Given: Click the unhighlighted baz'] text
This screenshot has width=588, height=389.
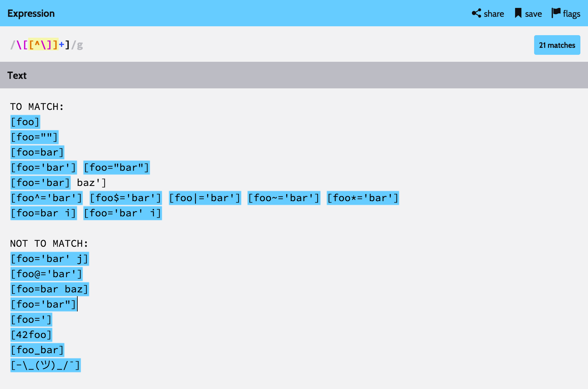Looking at the screenshot, I should point(91,183).
